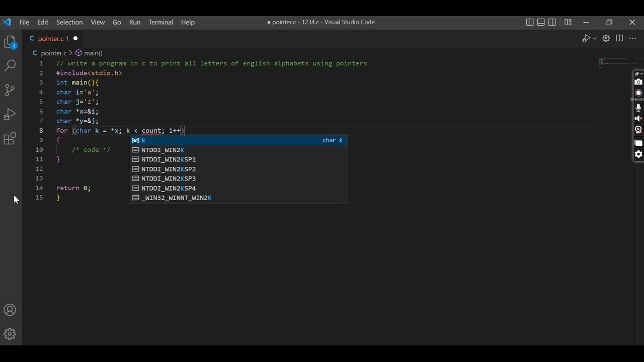This screenshot has width=644, height=362.
Task: Click the 'char *y=&j;' line
Action: [77, 121]
